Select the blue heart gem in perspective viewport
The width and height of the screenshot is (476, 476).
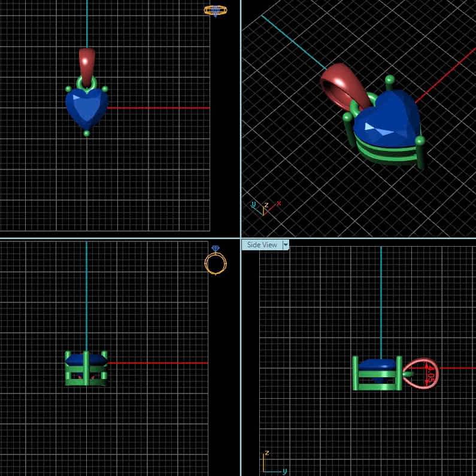pyautogui.click(x=386, y=117)
